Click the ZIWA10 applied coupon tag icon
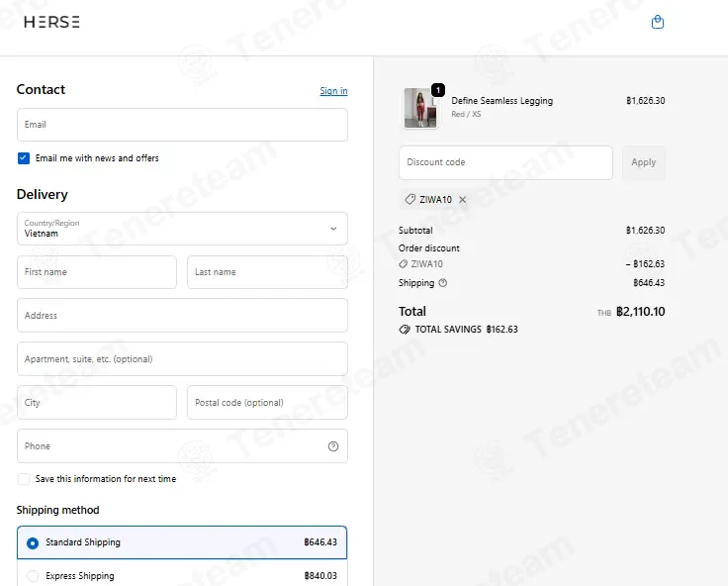728x586 pixels. [x=409, y=199]
